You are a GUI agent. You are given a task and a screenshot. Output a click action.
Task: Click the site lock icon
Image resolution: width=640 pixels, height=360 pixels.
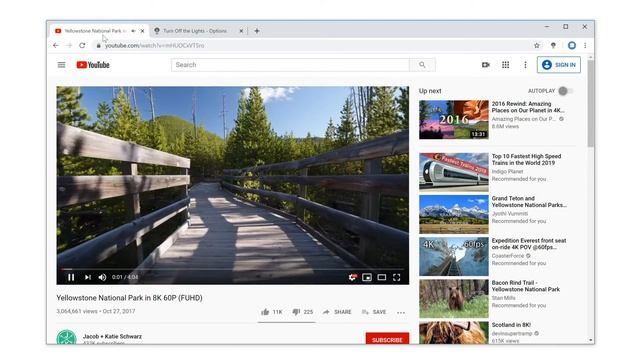[x=98, y=46]
